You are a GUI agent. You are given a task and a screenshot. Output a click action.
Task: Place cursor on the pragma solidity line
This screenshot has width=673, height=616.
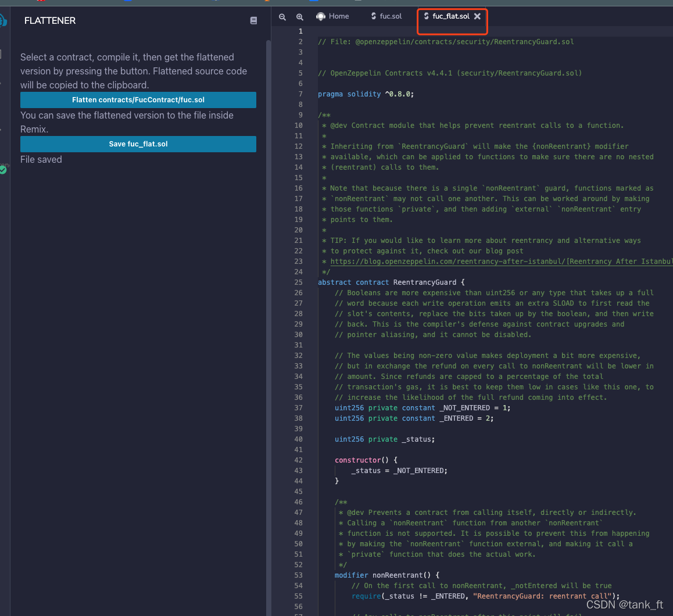(366, 94)
